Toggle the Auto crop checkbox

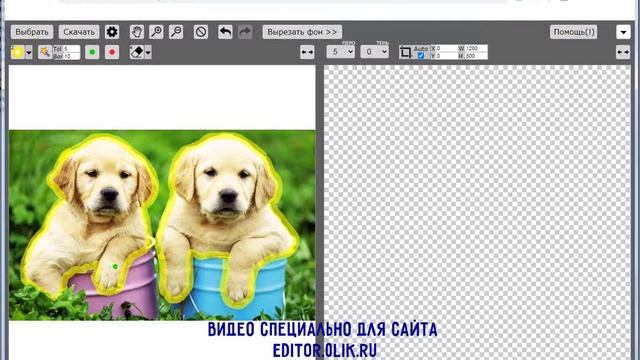pyautogui.click(x=421, y=56)
